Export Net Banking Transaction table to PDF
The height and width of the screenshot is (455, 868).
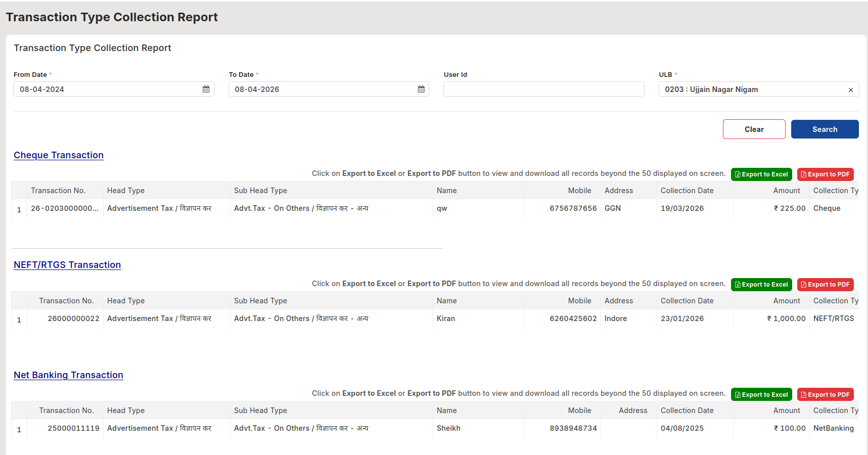pos(826,395)
